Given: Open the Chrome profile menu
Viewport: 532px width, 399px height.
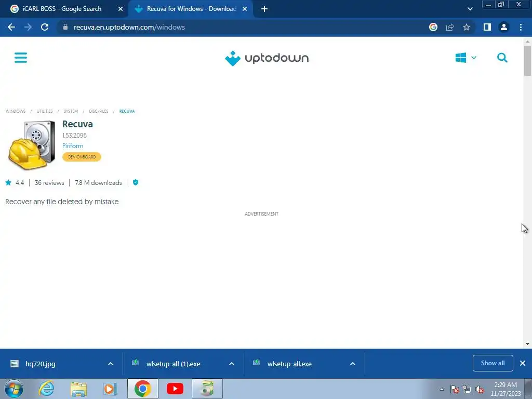Looking at the screenshot, I should [x=504, y=27].
